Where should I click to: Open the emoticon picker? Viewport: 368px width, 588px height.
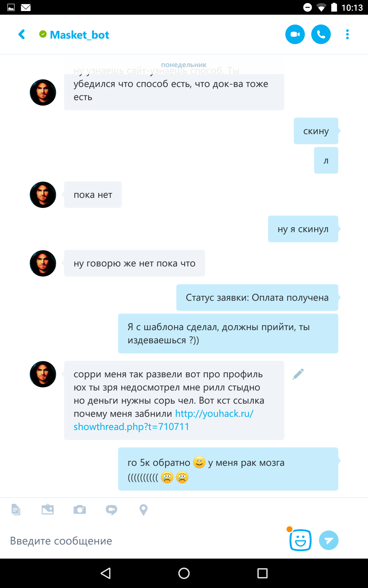pyautogui.click(x=301, y=540)
